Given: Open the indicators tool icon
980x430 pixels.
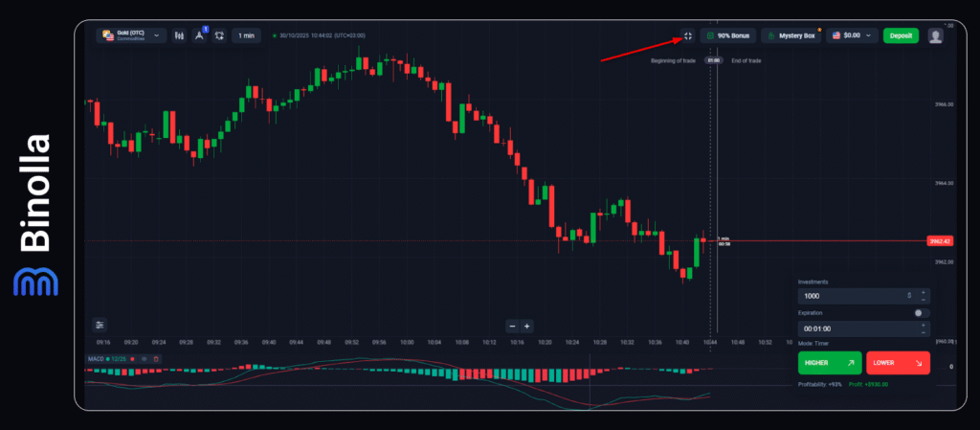Looking at the screenshot, I should click(x=200, y=35).
